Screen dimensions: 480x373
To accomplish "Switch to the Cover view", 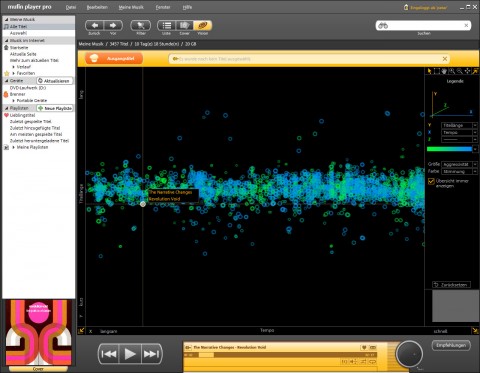I will tap(184, 25).
